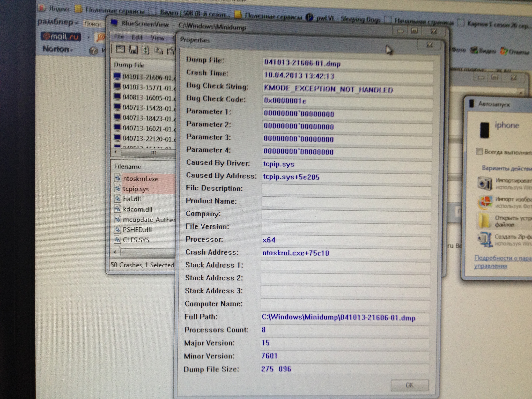Click left scroll arrow of dump list scrollbar
Screen dimensions: 532x399
point(116,152)
